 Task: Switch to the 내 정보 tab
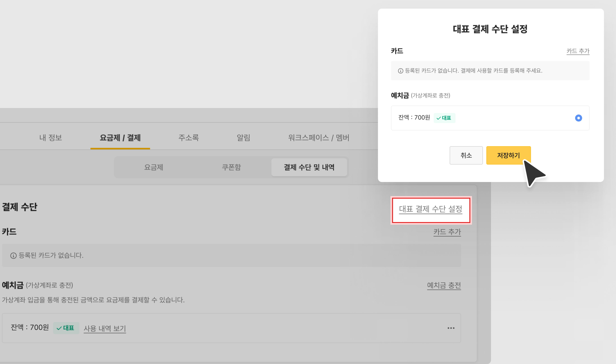coord(51,138)
